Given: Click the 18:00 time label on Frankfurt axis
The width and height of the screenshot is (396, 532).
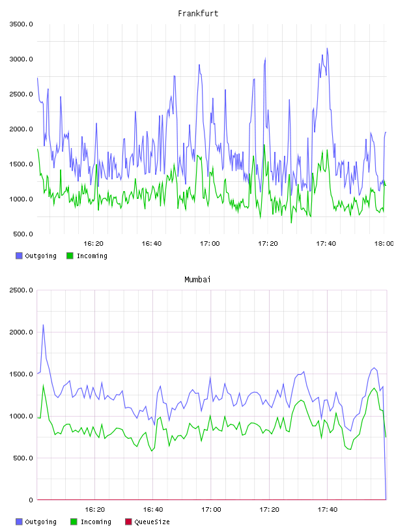Looking at the screenshot, I should tap(384, 244).
